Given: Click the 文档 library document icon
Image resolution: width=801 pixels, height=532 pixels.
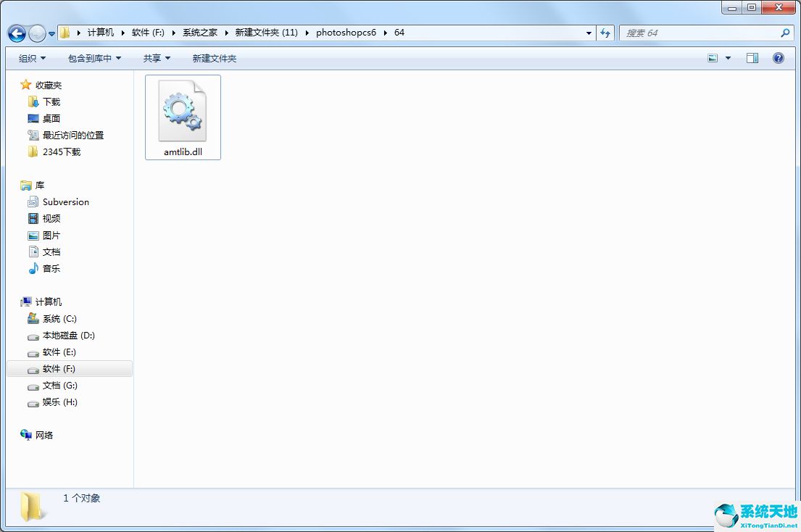Looking at the screenshot, I should [x=33, y=252].
